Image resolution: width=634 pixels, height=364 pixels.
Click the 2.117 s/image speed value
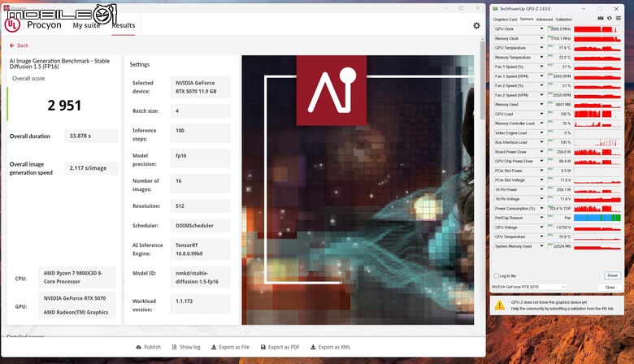[91, 168]
